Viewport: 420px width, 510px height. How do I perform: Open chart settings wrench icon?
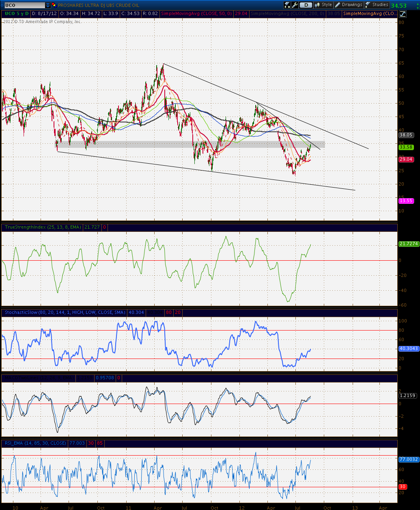[295, 5]
